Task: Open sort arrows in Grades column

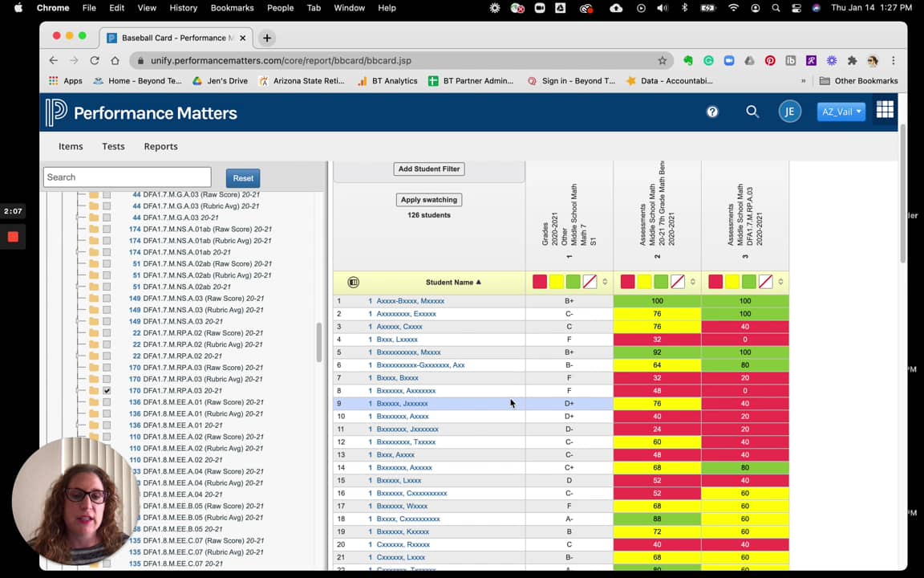Action: [x=605, y=282]
